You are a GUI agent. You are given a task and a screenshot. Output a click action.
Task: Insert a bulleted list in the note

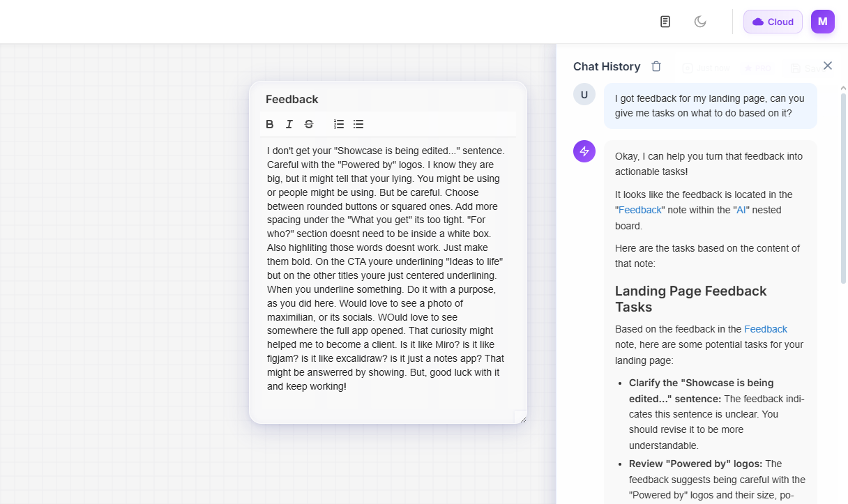(x=358, y=124)
